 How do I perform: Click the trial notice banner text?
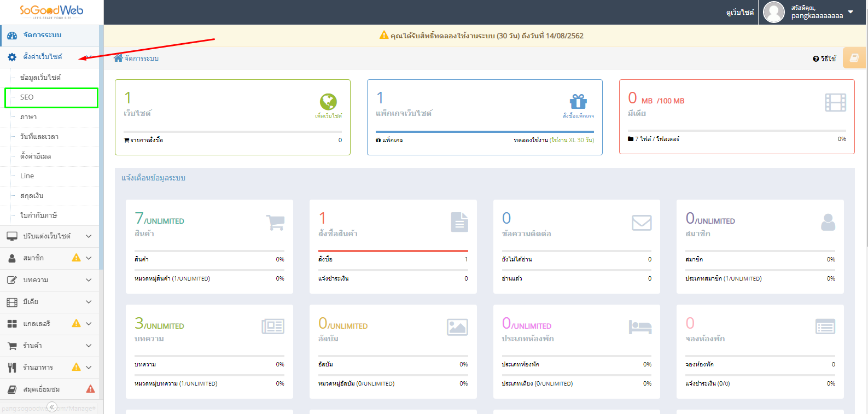coord(487,36)
